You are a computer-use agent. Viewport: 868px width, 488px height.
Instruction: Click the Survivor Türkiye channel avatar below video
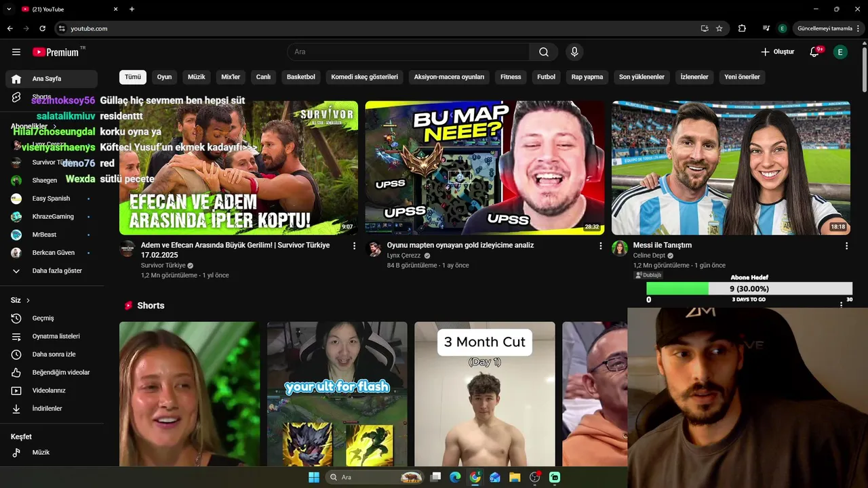point(127,248)
